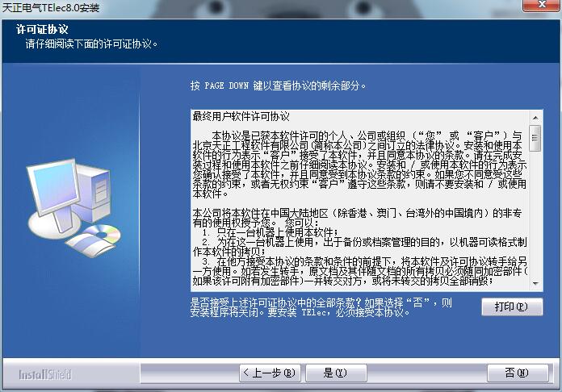Click the 天正电气TElec8.0安装 window title bar
This screenshot has height=392, width=562.
[242, 7]
